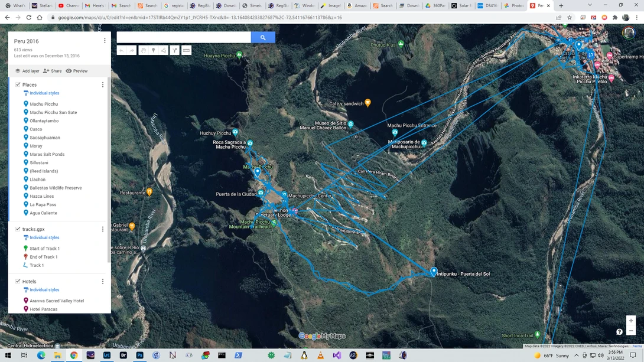The image size is (644, 362).
Task: Select Machu Picchu in Places list
Action: click(x=44, y=105)
